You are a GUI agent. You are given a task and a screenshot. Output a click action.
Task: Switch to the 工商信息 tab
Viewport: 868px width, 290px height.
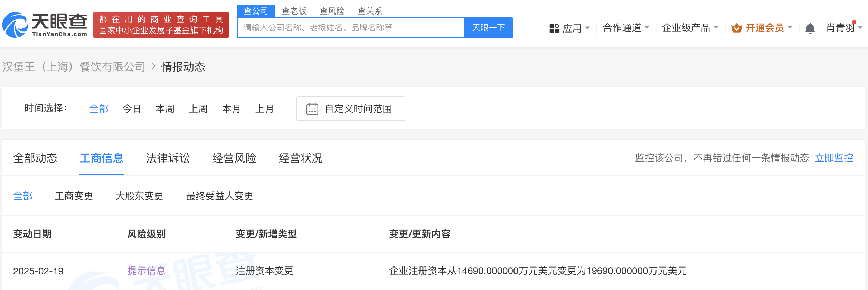tap(102, 158)
